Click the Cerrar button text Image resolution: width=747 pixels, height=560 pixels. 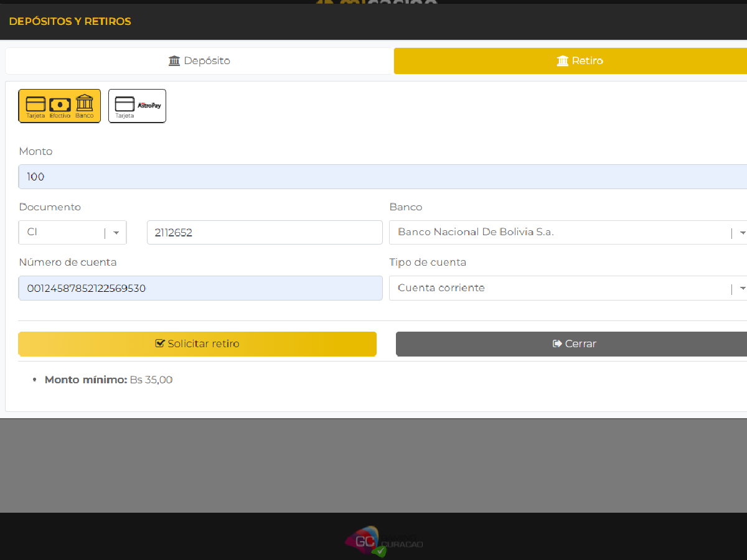pos(580,343)
